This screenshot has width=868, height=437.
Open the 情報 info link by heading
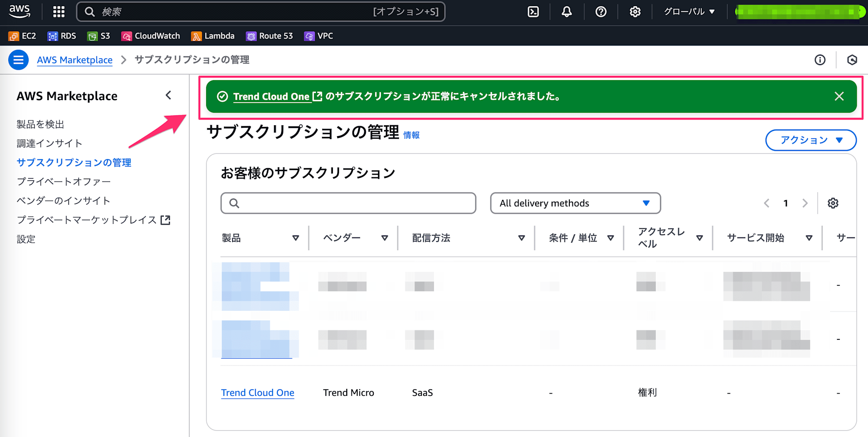coord(411,135)
